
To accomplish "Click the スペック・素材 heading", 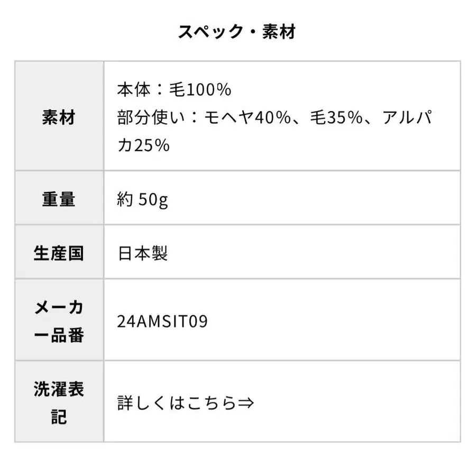I will [x=236, y=32].
